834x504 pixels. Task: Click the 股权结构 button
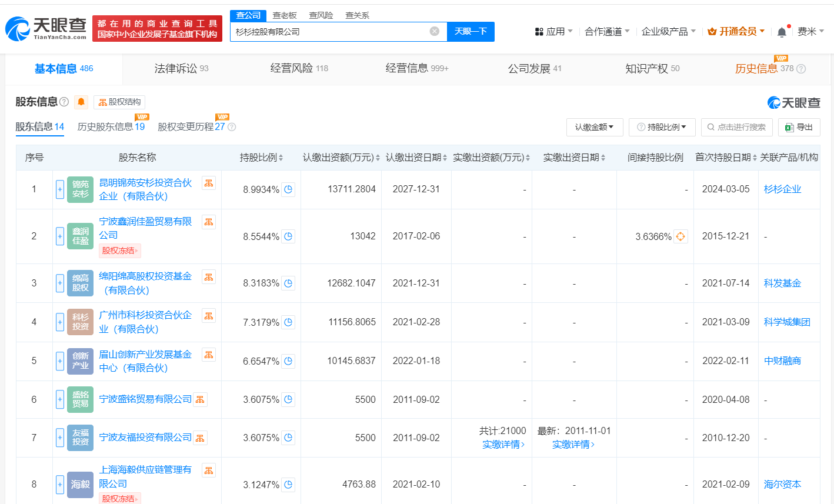tap(119, 102)
